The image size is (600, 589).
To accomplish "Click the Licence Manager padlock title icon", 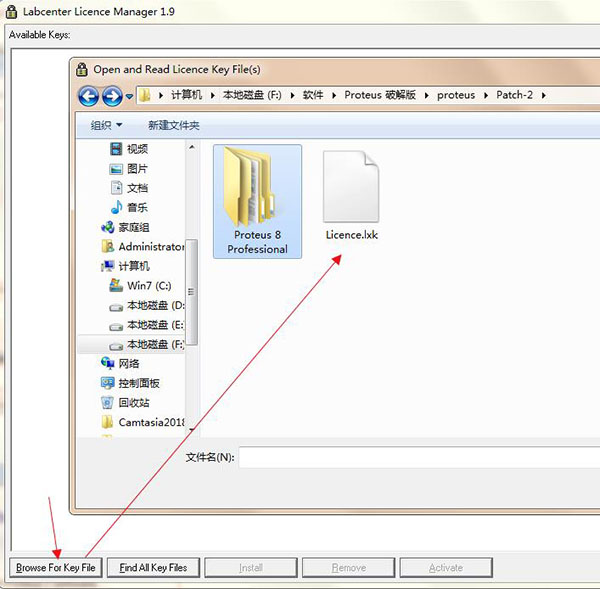I will click(11, 11).
